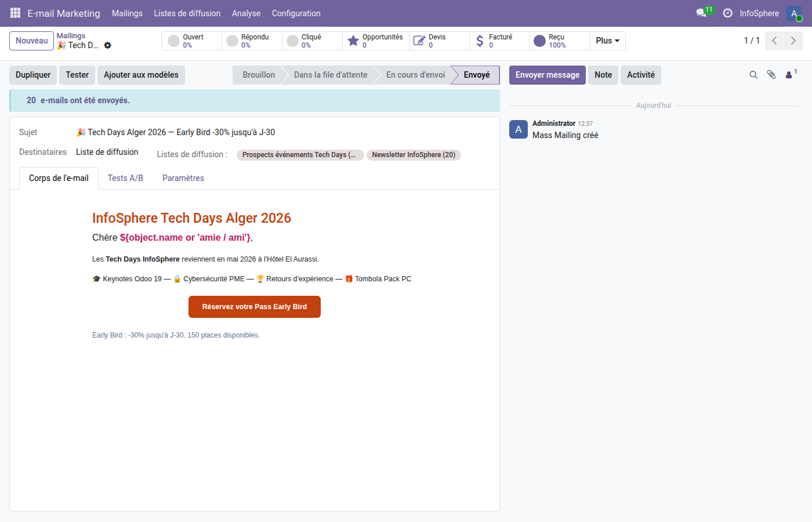Select the Newsletter InfoSphere (20) tag
The image size is (812, 522).
click(x=413, y=155)
